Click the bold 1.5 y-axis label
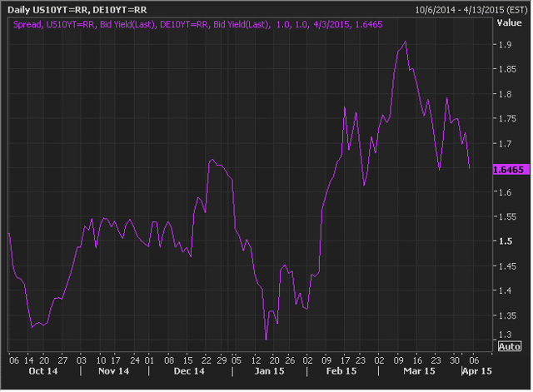Screen dimensions: 533x392 [x=506, y=242]
